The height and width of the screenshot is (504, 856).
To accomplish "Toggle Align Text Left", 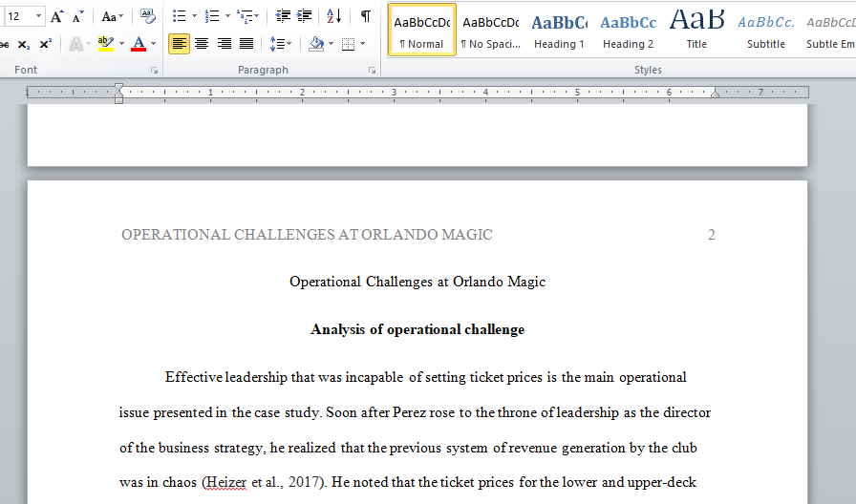I will tap(179, 44).
